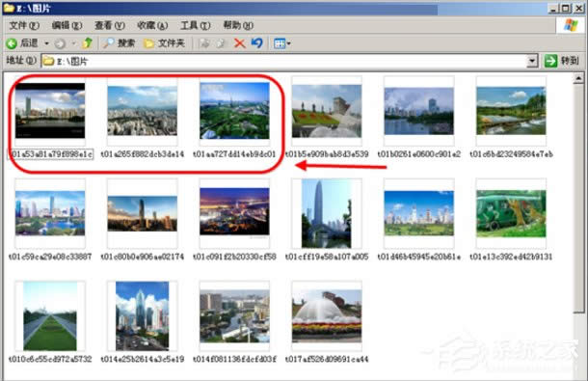Click the green 转到 Go button

pyautogui.click(x=562, y=61)
